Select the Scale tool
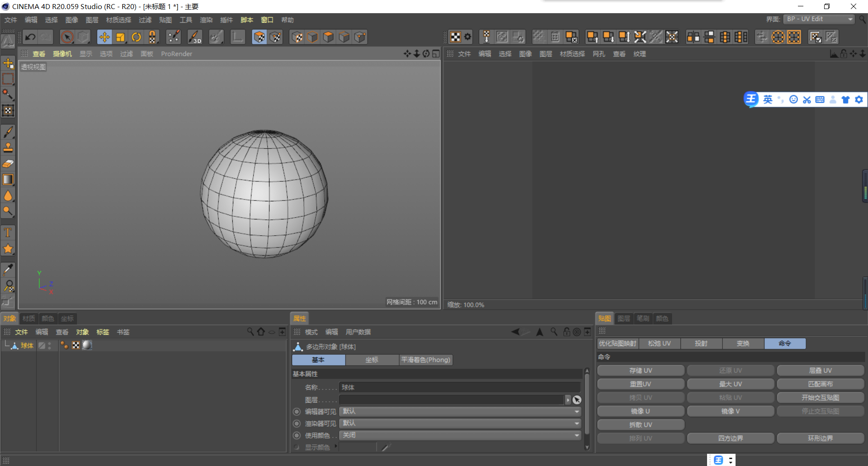 [120, 37]
